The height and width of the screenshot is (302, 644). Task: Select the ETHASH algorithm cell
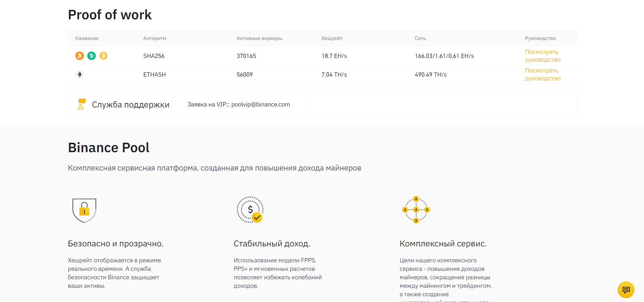[154, 75]
